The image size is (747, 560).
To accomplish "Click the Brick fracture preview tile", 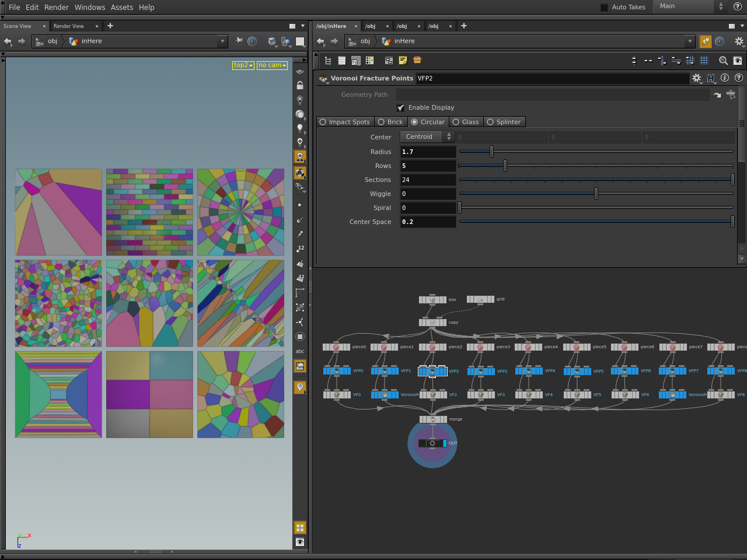I will pos(149,212).
